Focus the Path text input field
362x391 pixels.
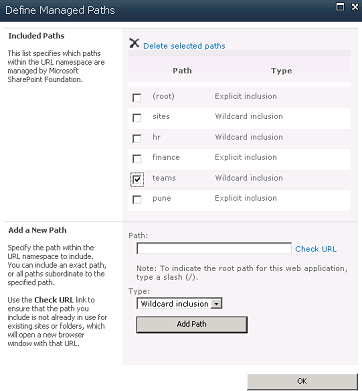point(214,249)
